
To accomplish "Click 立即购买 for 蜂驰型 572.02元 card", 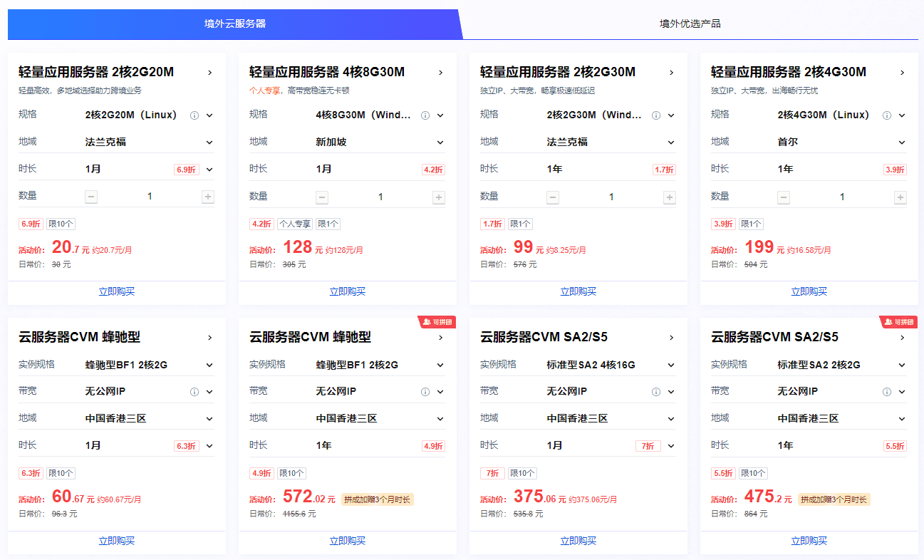I will [x=348, y=541].
